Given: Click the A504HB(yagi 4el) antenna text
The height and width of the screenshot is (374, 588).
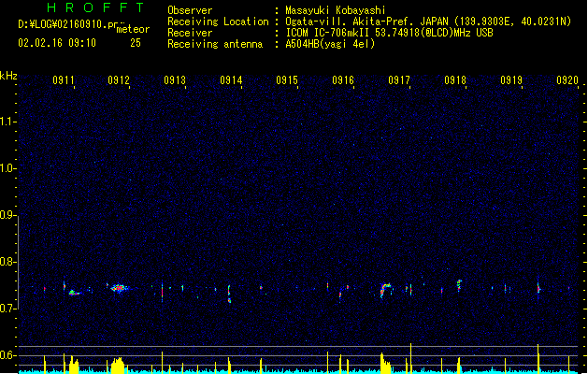Looking at the screenshot, I should 330,44.
